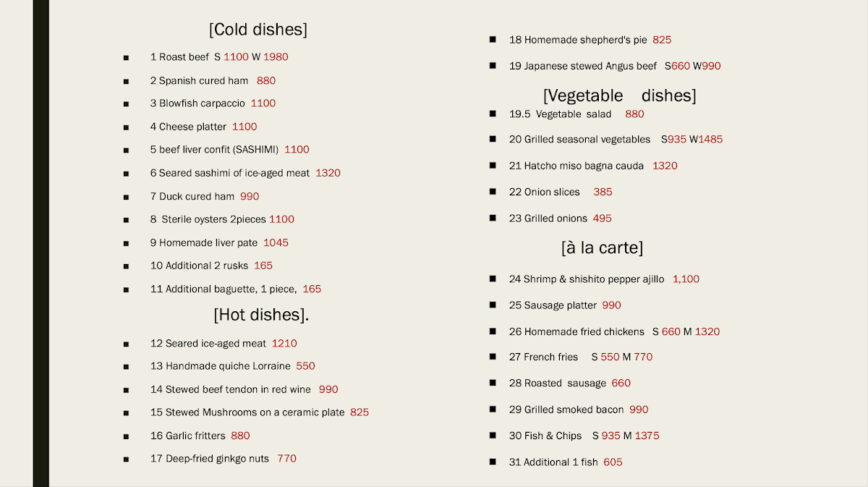
Task: Click the [Hot dishes] heading
Action: 261,315
